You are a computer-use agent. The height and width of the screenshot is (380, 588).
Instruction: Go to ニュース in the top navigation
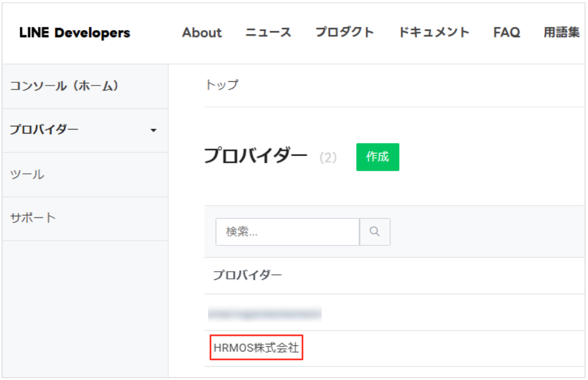coord(268,33)
